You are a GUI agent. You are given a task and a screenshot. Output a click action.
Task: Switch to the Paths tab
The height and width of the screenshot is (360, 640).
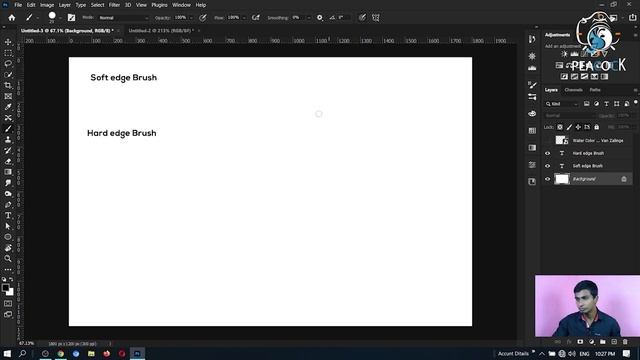click(x=595, y=90)
